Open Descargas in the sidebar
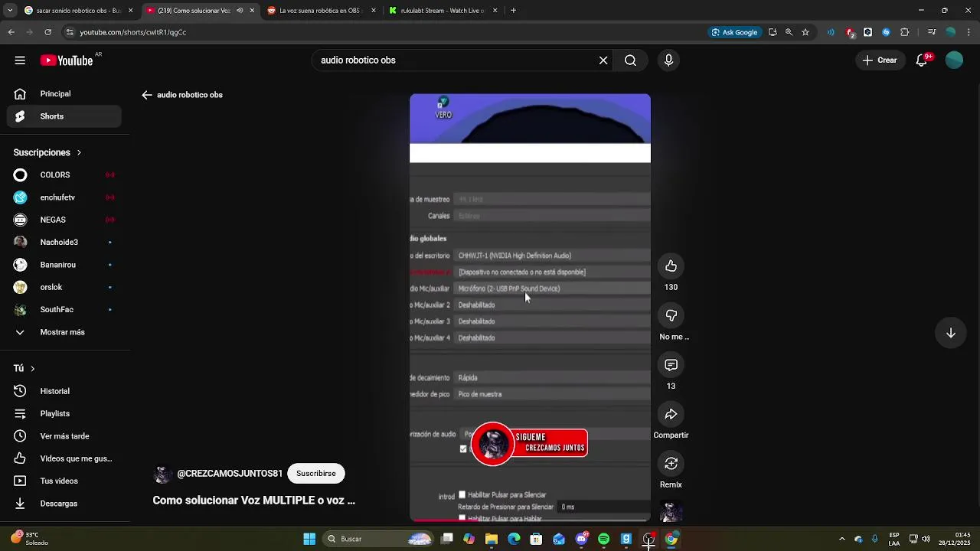The height and width of the screenshot is (551, 980). click(x=64, y=504)
